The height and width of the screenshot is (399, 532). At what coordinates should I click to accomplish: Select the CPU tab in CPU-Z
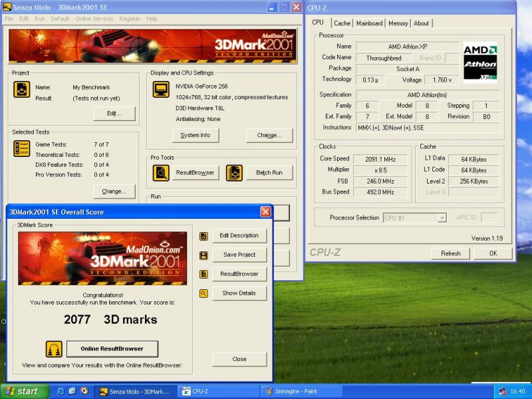click(318, 23)
